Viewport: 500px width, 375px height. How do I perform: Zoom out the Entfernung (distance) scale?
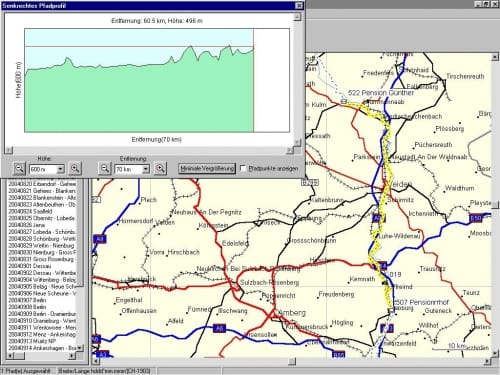tap(104, 169)
